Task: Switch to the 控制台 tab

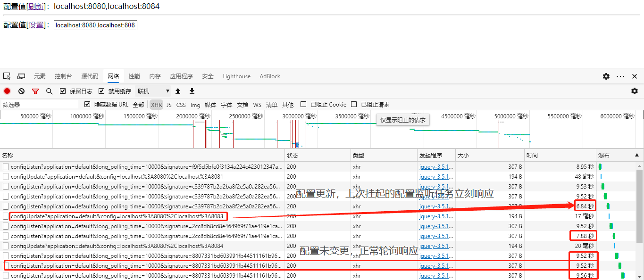Action: [63, 76]
